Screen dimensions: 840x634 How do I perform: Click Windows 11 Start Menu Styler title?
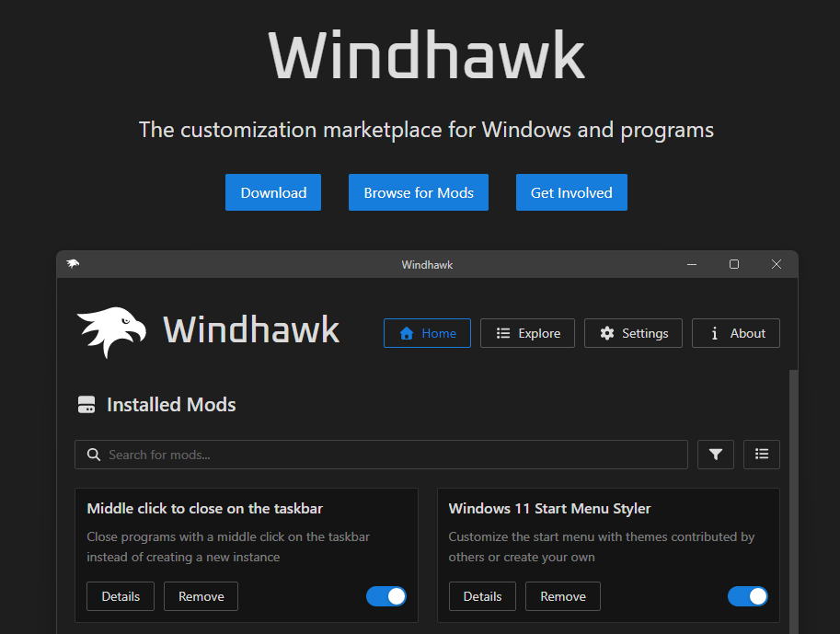point(549,509)
